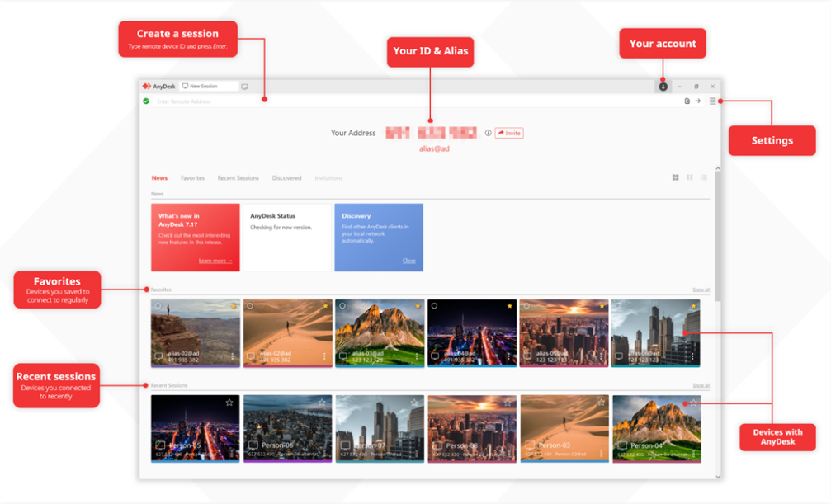Open three-dot menu on alias-05@ad card

(x=601, y=356)
